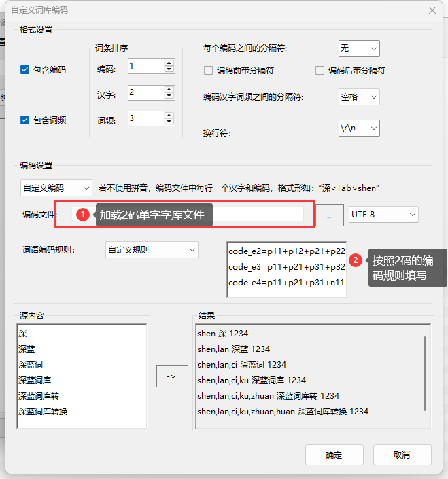Expand the 词语编码规则 自定义规则 dropdown
Viewport: 448px width, 479px height.
pos(151,249)
